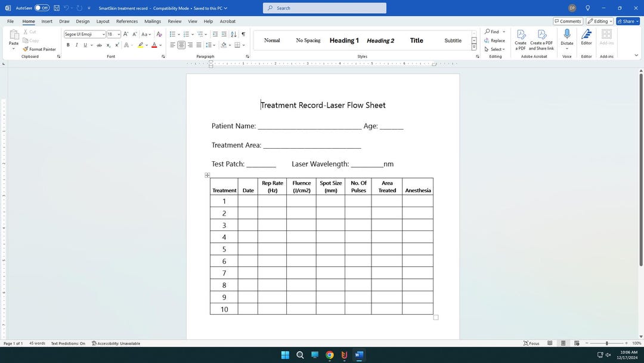Show paragraph formatting marks
This screenshot has height=363, width=644.
(x=243, y=34)
